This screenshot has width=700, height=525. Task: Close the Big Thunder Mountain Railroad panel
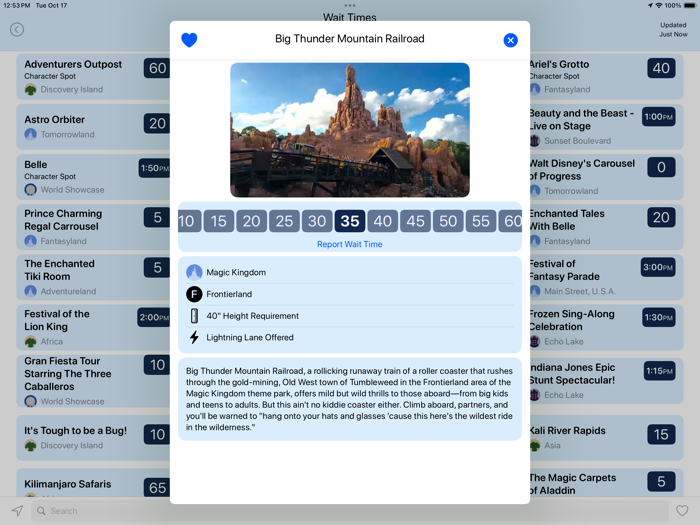[510, 40]
